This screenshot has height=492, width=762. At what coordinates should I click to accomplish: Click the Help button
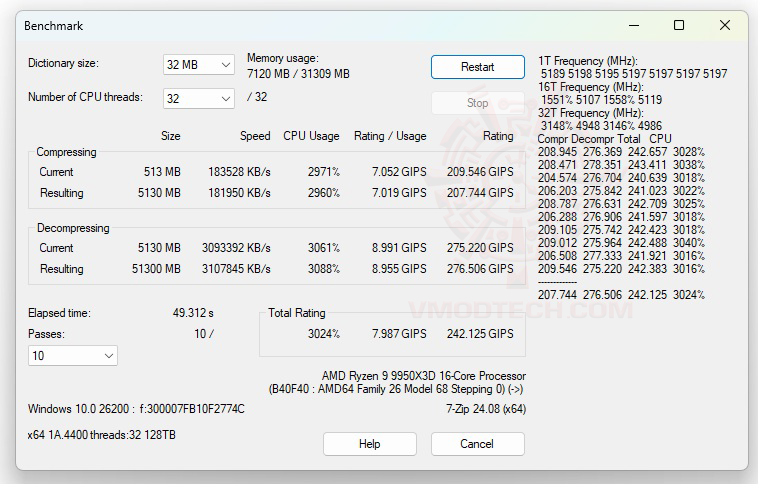point(369,444)
